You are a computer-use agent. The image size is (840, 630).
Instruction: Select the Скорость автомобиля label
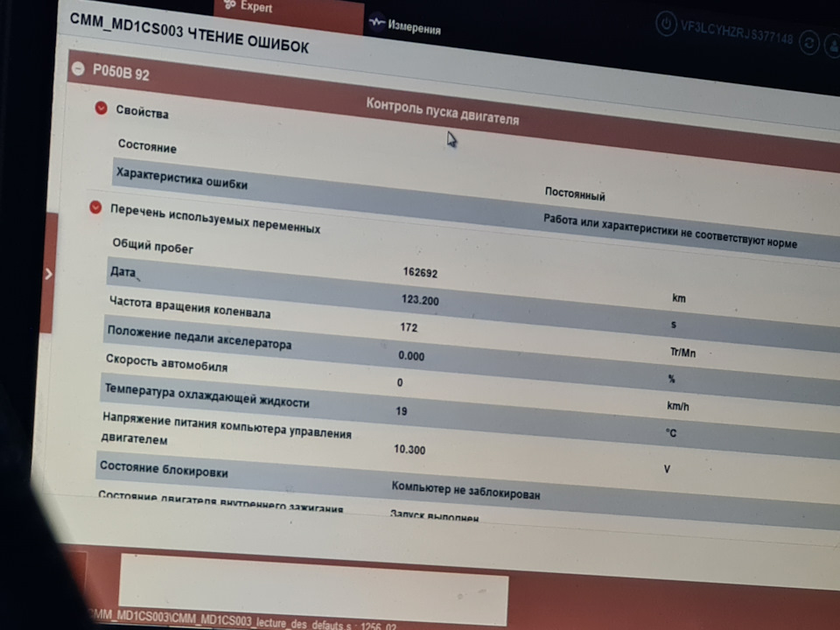(x=166, y=362)
